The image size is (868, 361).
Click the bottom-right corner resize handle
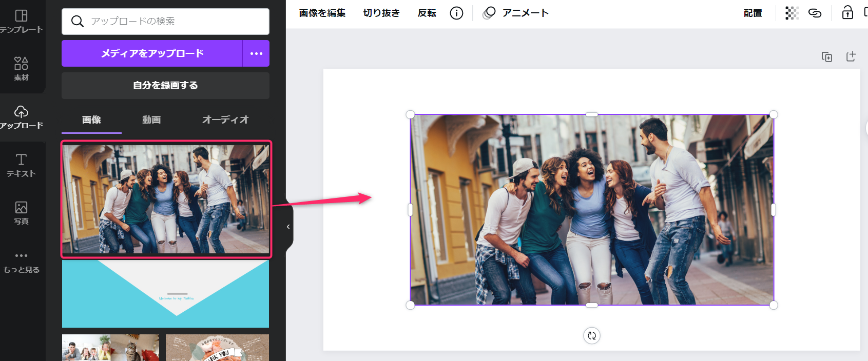pos(774,305)
